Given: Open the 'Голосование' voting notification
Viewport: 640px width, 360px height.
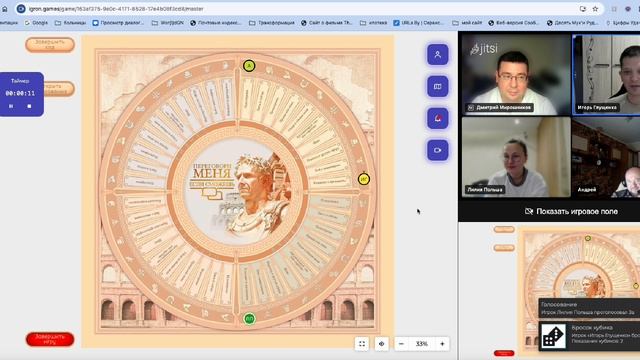Looking at the screenshot, I should click(589, 309).
